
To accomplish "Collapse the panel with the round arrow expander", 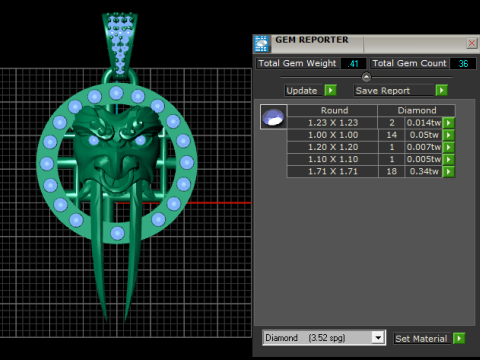I will tap(366, 77).
